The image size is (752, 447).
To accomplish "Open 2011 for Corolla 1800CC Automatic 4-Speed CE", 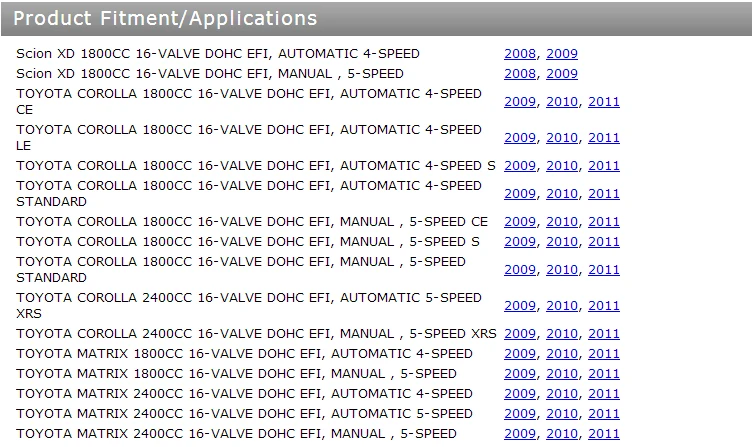I will [604, 102].
